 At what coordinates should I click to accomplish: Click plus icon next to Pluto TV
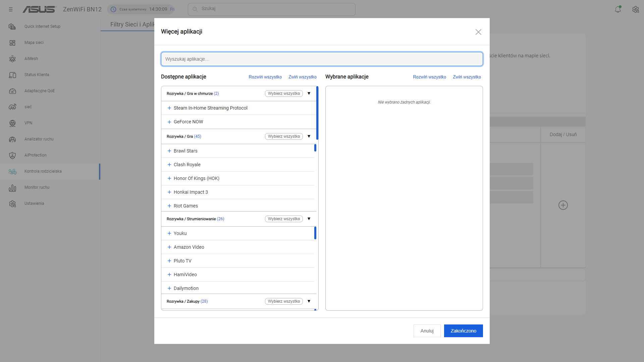[x=169, y=261]
